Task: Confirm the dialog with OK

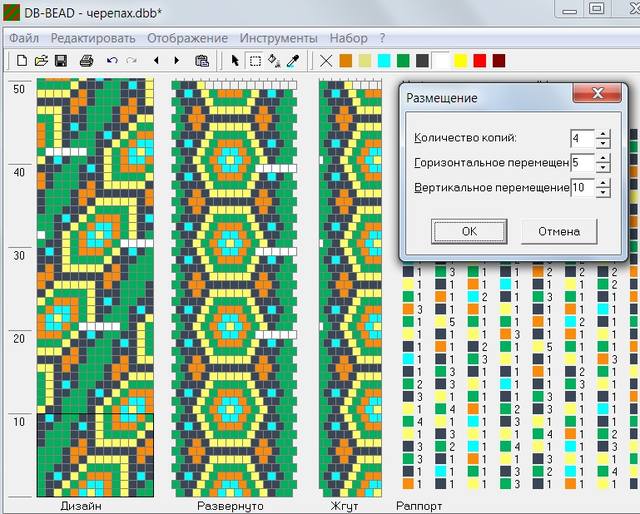Action: [x=469, y=231]
